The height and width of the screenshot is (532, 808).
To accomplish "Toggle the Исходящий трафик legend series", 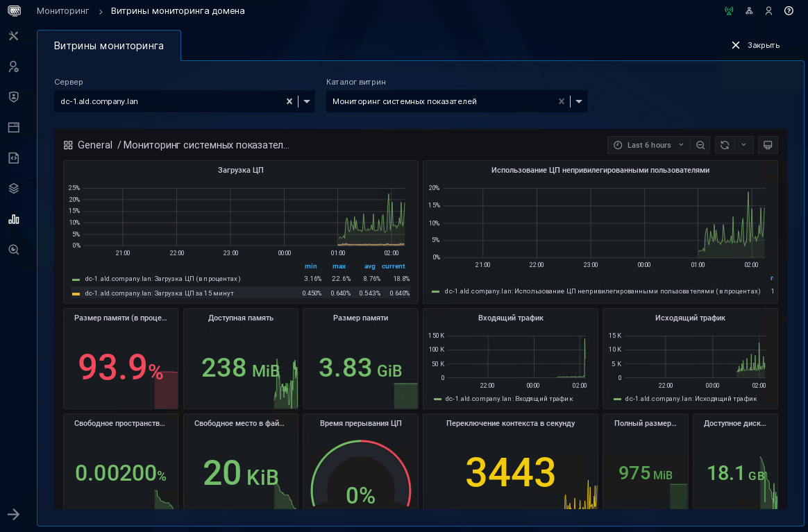I will [x=691, y=399].
